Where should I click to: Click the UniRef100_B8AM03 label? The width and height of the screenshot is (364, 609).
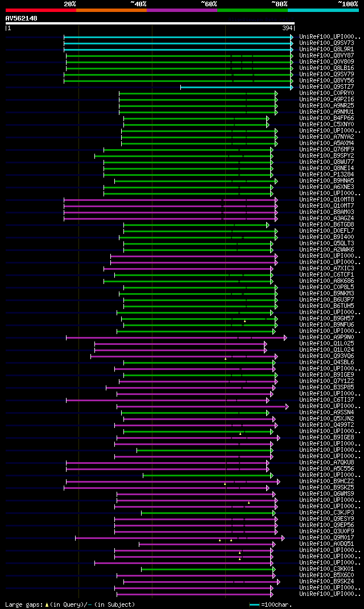(x=326, y=212)
